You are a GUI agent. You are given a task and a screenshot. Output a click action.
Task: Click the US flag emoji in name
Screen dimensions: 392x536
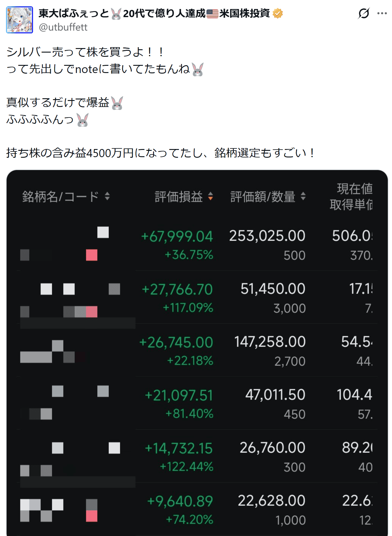point(213,14)
